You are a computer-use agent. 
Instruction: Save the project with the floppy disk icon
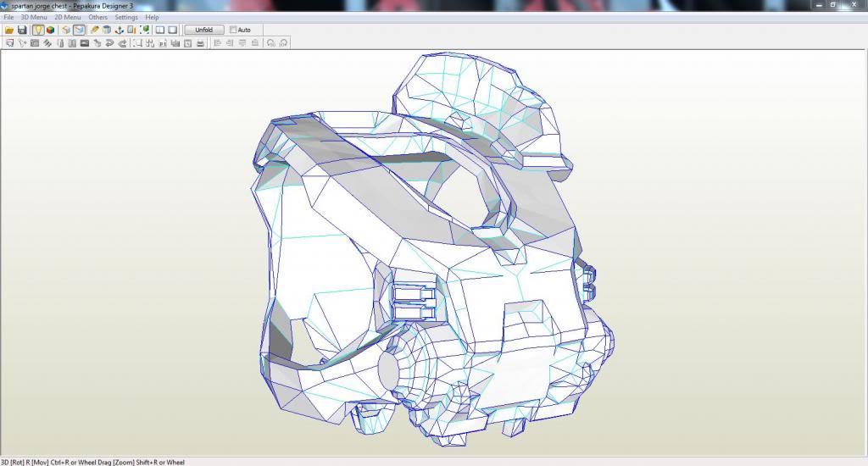coord(22,30)
